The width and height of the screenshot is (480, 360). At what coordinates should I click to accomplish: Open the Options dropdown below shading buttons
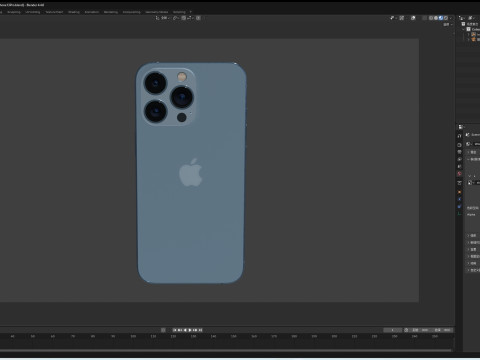tap(448, 24)
